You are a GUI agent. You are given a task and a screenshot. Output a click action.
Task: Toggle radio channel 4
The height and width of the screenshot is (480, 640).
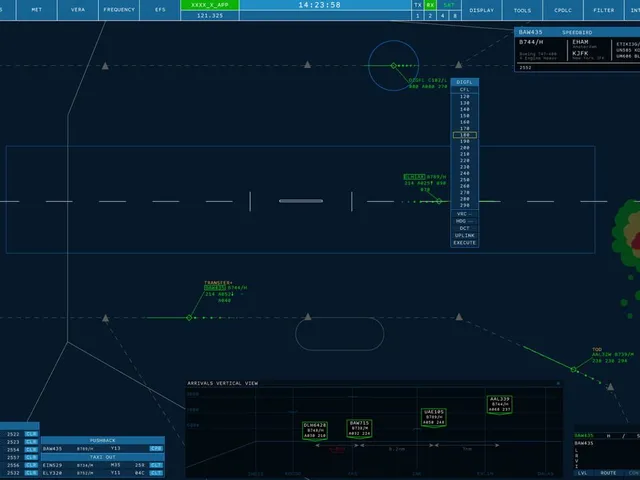tap(442, 16)
